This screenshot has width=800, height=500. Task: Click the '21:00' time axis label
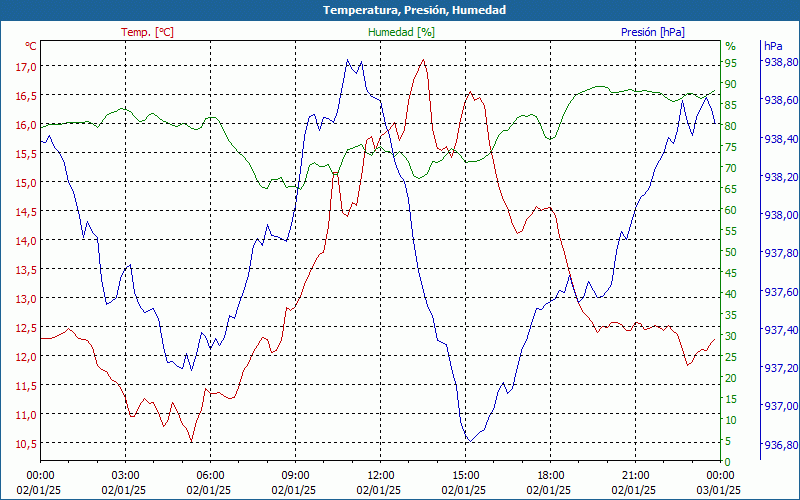click(x=635, y=476)
